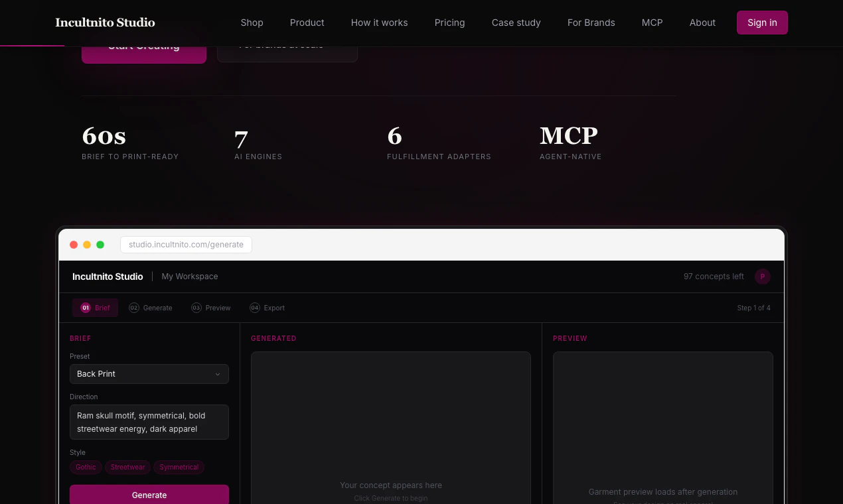Click the GENERATED panel heading
This screenshot has width=843, height=504.
tap(273, 338)
